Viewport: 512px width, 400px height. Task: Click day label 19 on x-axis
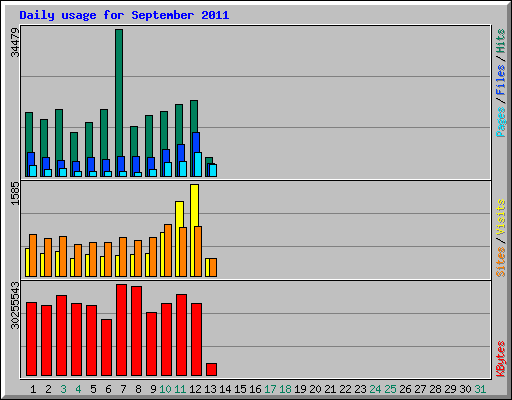(300, 389)
